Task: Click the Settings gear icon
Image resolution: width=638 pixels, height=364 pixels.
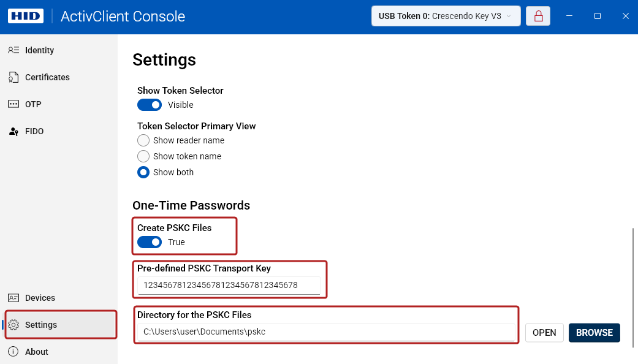Action: click(x=13, y=325)
